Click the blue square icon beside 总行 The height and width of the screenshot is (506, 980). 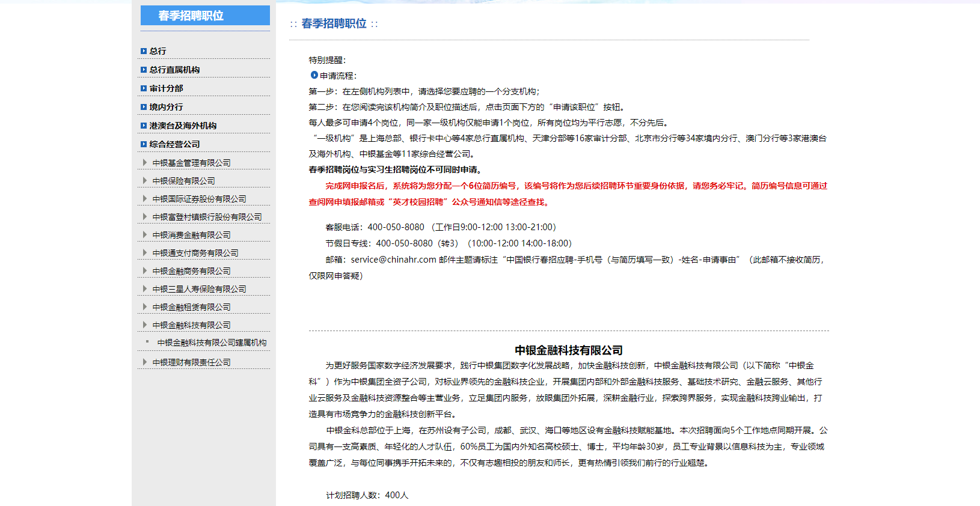pyautogui.click(x=144, y=51)
